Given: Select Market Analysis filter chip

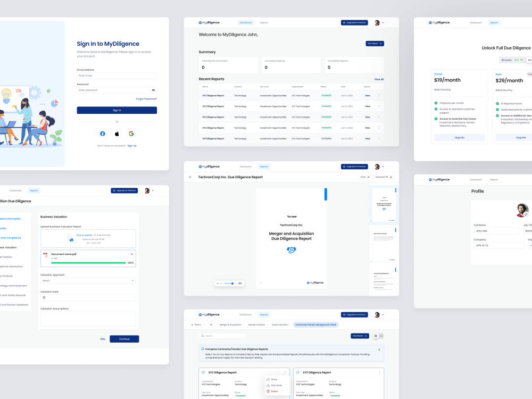Looking at the screenshot, I should pos(256,325).
